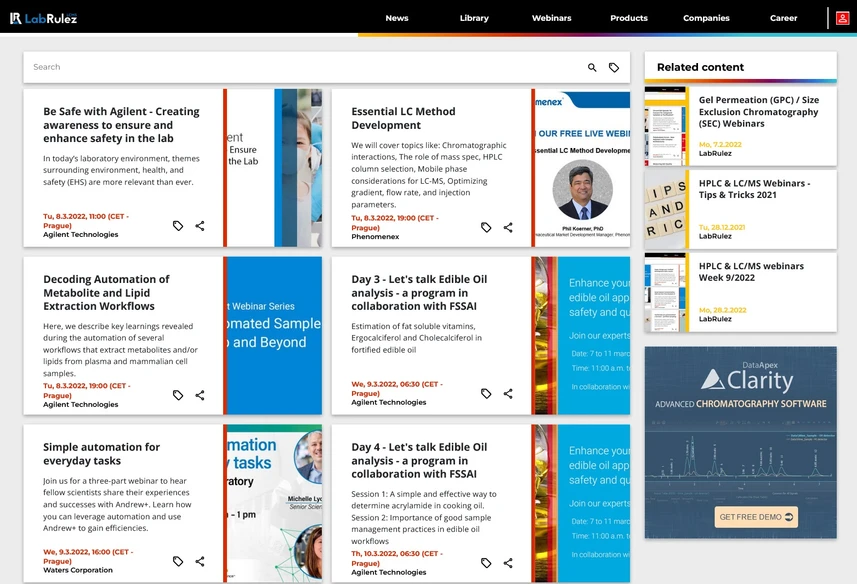
Task: Share the Day 3 Edible Oil webinar
Action: [508, 393]
